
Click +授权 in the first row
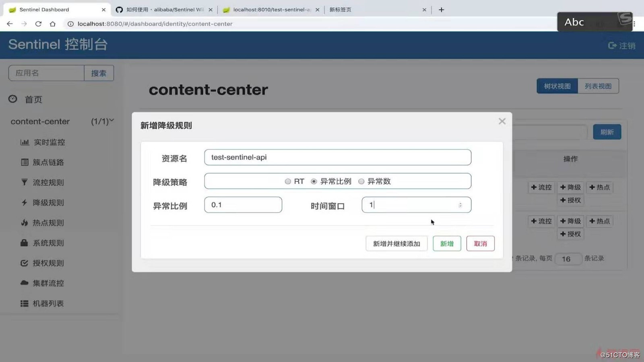(x=570, y=200)
